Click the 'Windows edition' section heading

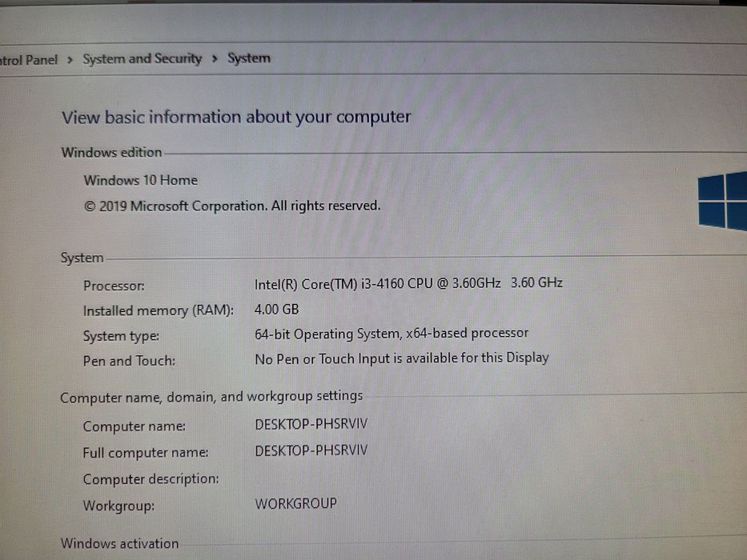(x=111, y=152)
